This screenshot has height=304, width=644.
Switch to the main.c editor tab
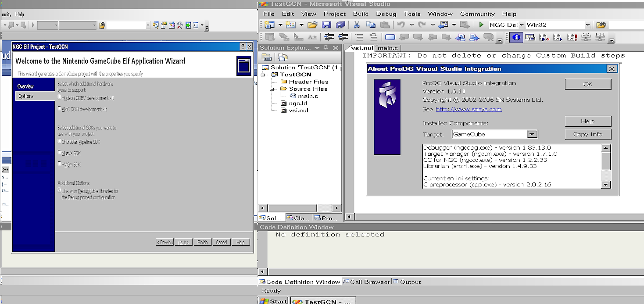tap(388, 48)
